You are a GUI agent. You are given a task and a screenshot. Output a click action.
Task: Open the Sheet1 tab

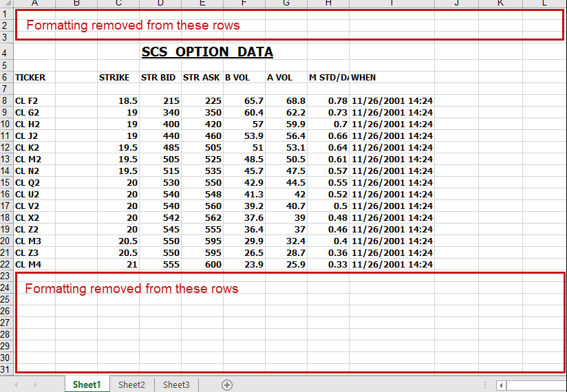pyautogui.click(x=87, y=384)
